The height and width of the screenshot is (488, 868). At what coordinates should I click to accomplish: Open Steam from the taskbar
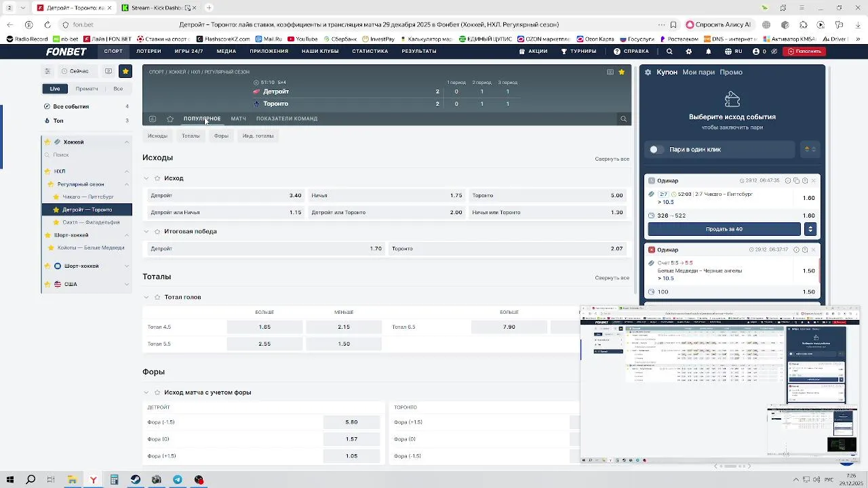136,480
